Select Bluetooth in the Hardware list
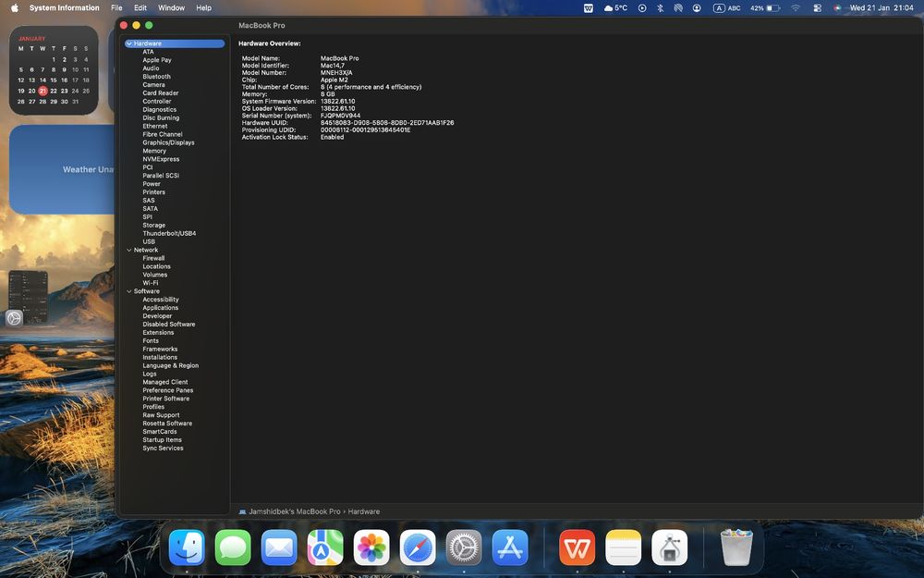Viewport: 924px width, 578px height. click(x=156, y=77)
